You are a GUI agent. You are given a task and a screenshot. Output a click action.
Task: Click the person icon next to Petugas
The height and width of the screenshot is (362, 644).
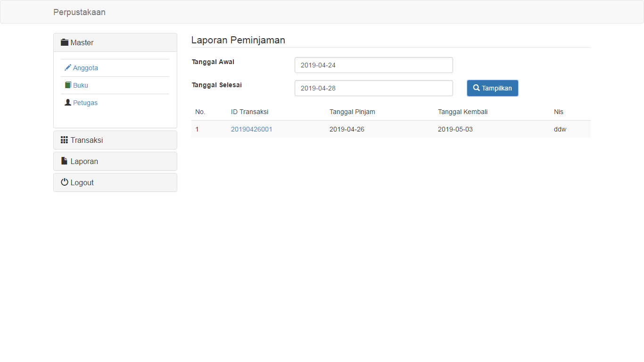click(68, 102)
